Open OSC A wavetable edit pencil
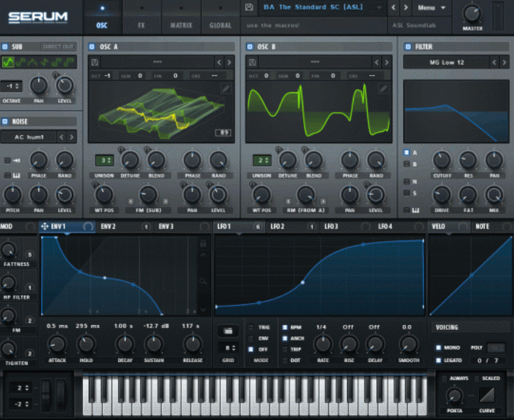Viewport: 514px width, 420px height. 226,89
